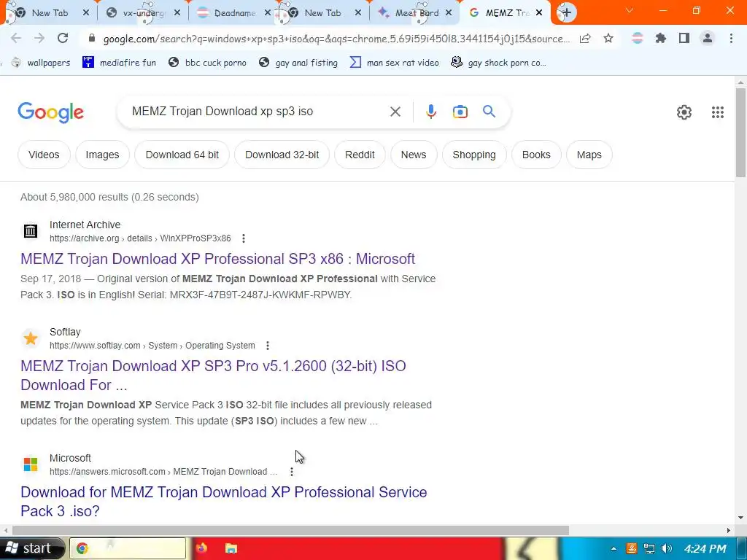
Task: Filter results by Maps
Action: pos(589,155)
